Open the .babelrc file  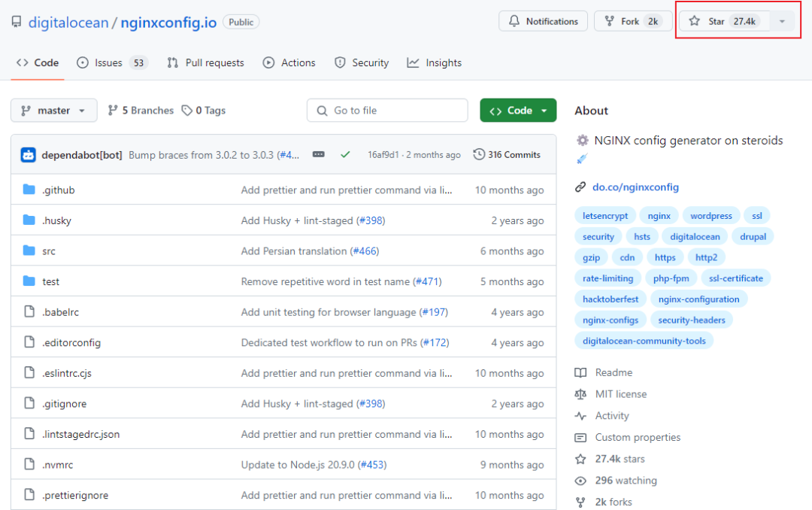(x=61, y=312)
